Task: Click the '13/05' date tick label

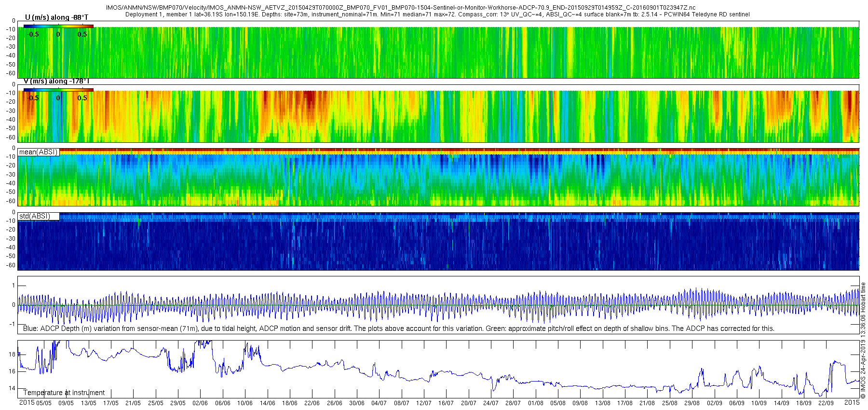Action: point(88,403)
